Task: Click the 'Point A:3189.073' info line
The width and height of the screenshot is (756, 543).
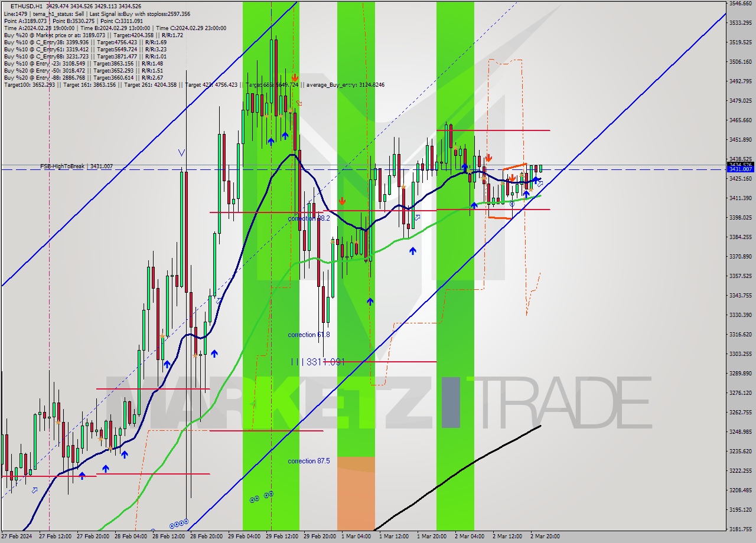Action: (73, 21)
